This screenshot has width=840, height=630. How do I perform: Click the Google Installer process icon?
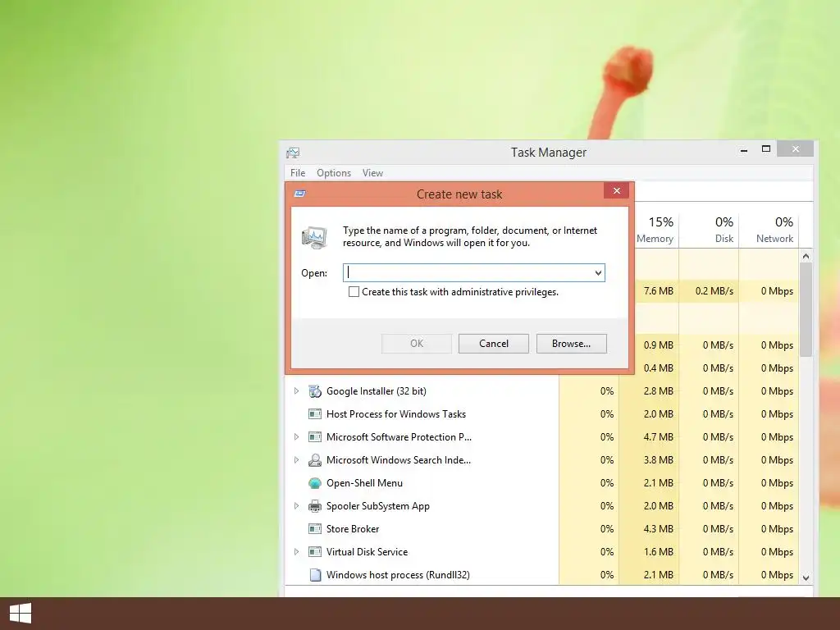[315, 391]
